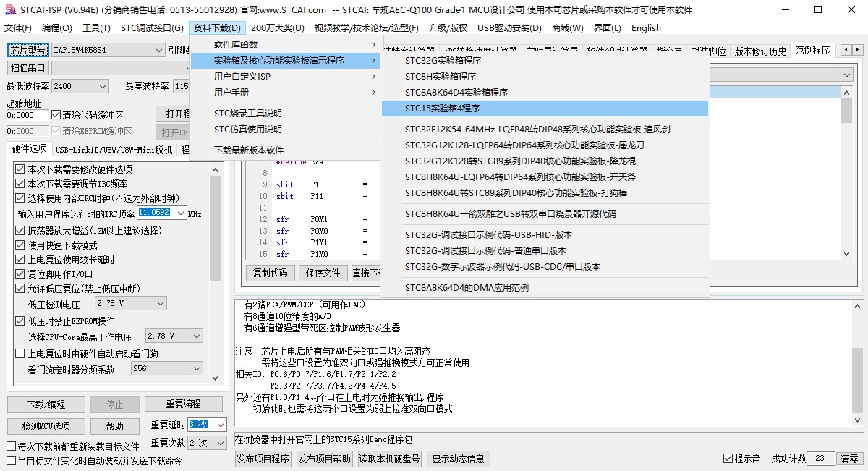Expand 用户自定义ISP submenu
The image size is (868, 471).
pyautogui.click(x=286, y=76)
